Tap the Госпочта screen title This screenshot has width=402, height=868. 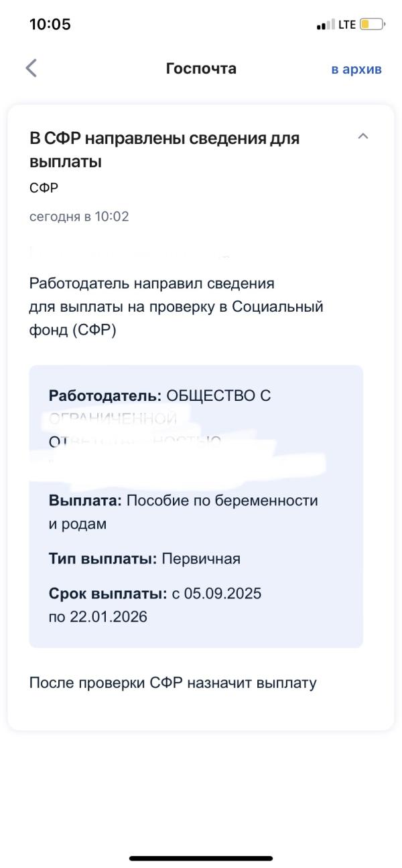201,68
